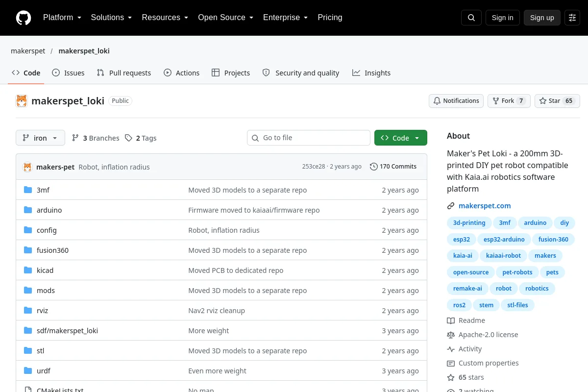
Task: Open 'Firmware moved to kaiaai/firmware repo' commit
Action: click(x=254, y=210)
